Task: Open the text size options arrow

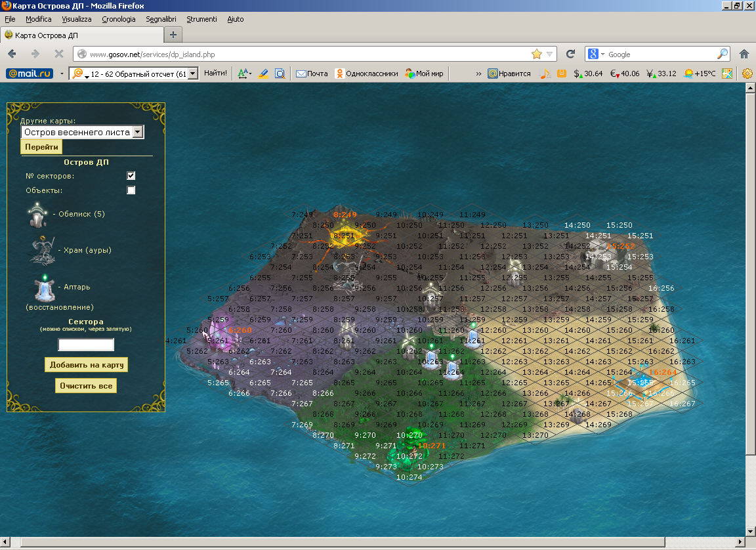Action: coord(250,74)
